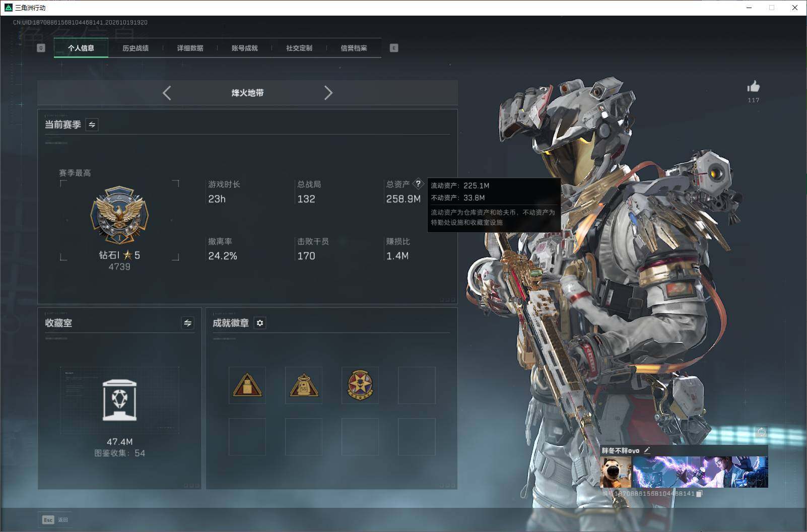807x532 pixels.
Task: Click the 三角洲行动 app icon in title bar
Action: point(8,8)
